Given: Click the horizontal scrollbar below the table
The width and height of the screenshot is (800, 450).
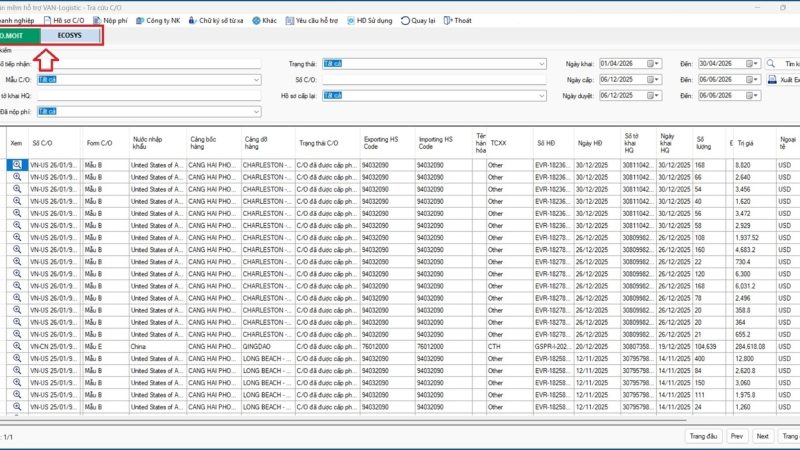Looking at the screenshot, I should pos(343,420).
